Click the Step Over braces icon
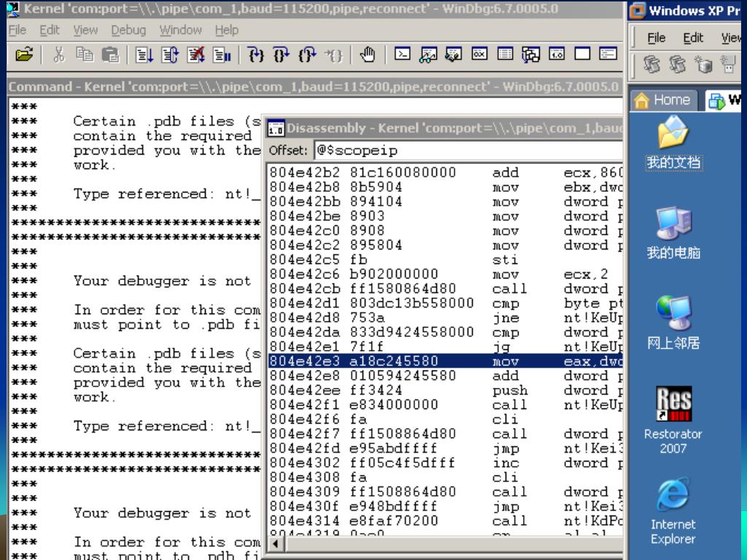Image resolution: width=747 pixels, height=560 pixels. pyautogui.click(x=281, y=55)
